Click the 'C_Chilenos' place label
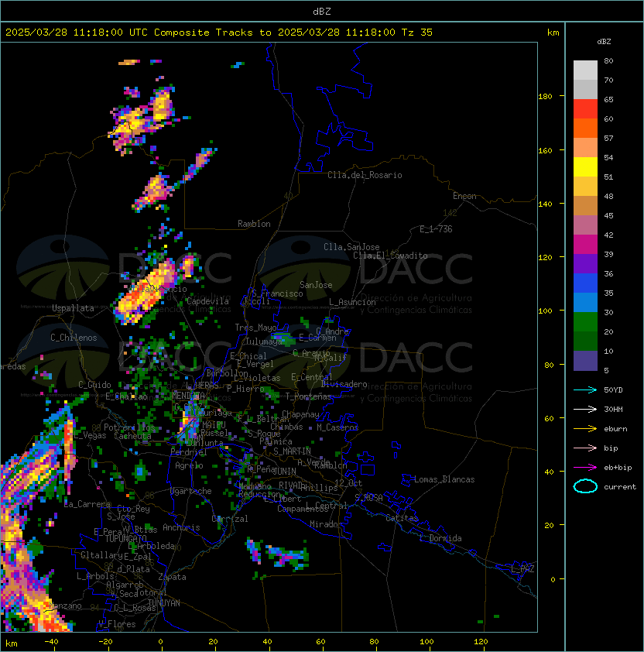The image size is (644, 652). tap(74, 338)
